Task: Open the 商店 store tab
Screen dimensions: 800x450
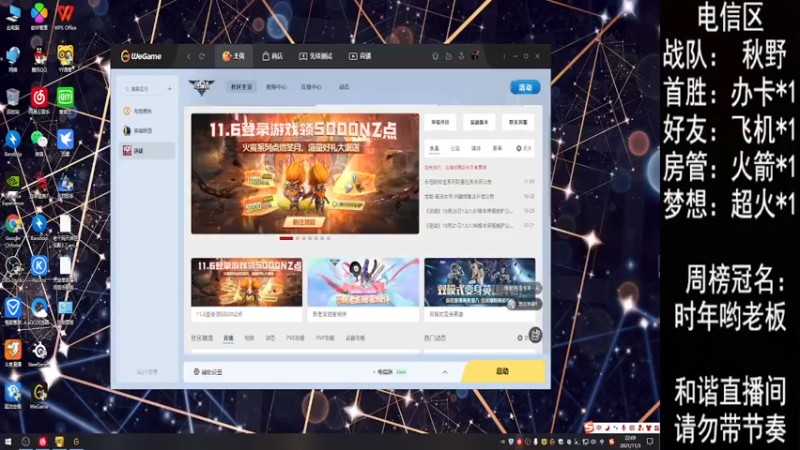Action: (272, 56)
